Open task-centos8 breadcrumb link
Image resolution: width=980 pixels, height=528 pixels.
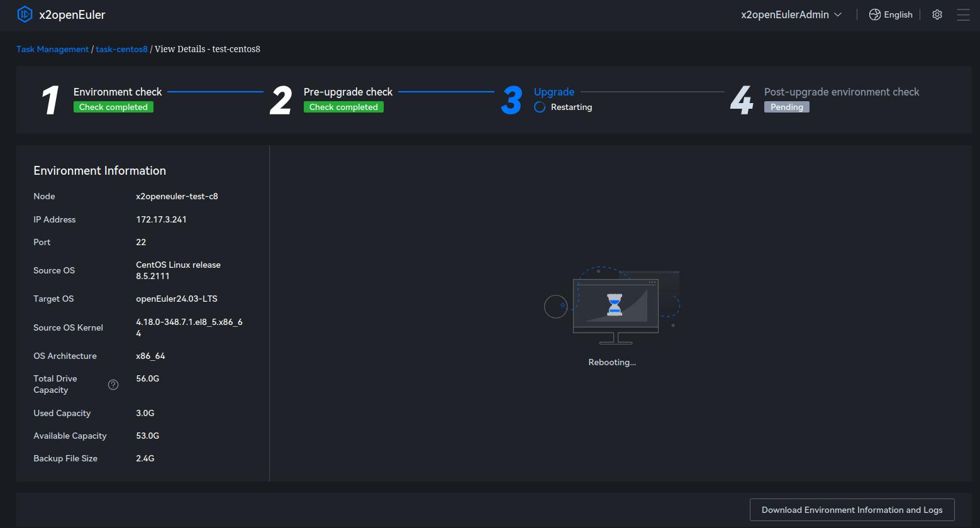click(121, 49)
